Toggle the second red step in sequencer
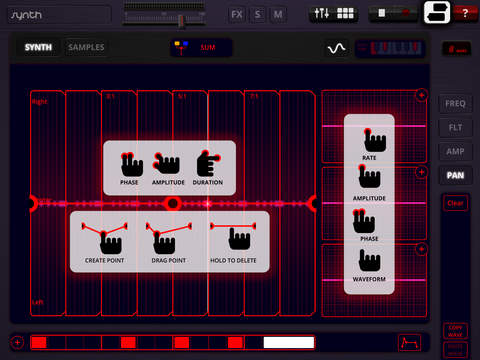This screenshot has width=480, height=360. (128, 342)
